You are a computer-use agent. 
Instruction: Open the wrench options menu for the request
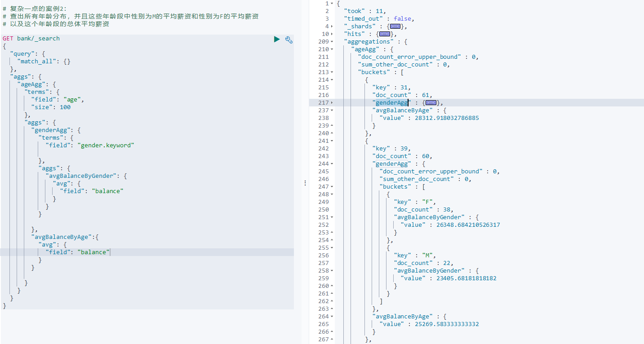coord(289,40)
